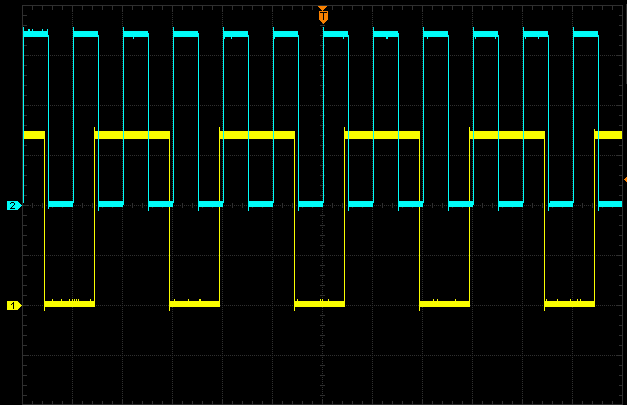Viewport: 627px width, 405px height.
Task: Click the leftmost yellow high segment at screen edge
Action: [x=33, y=134]
